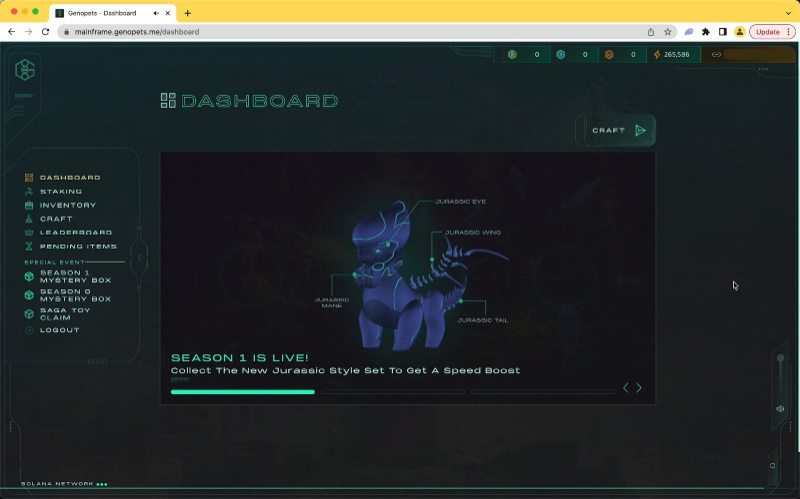Click the Inventory box icon
800x499 pixels.
click(x=29, y=205)
